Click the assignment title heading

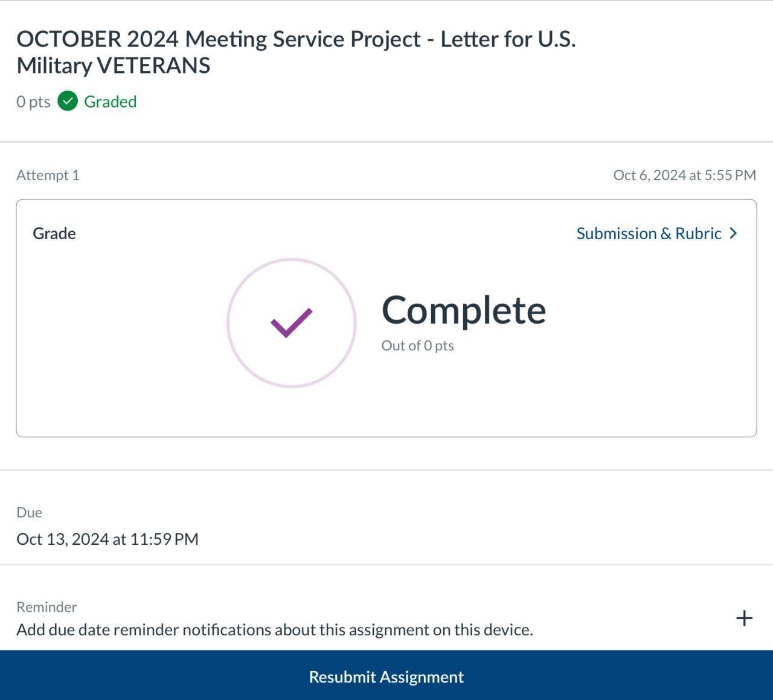296,52
